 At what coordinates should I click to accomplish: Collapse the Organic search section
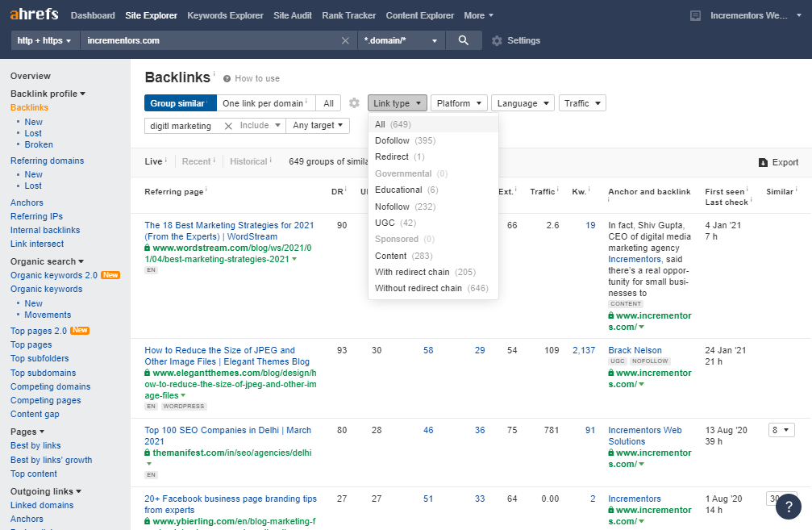tap(47, 261)
